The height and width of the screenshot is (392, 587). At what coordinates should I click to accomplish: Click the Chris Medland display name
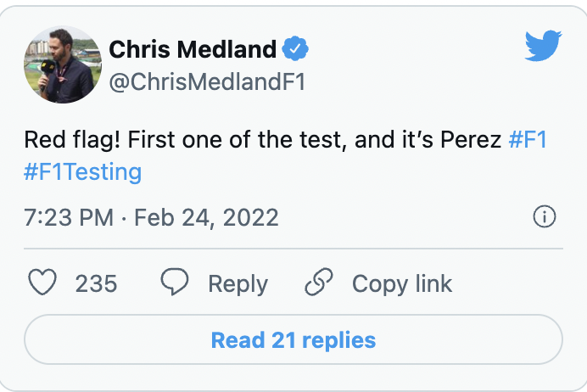(x=192, y=49)
